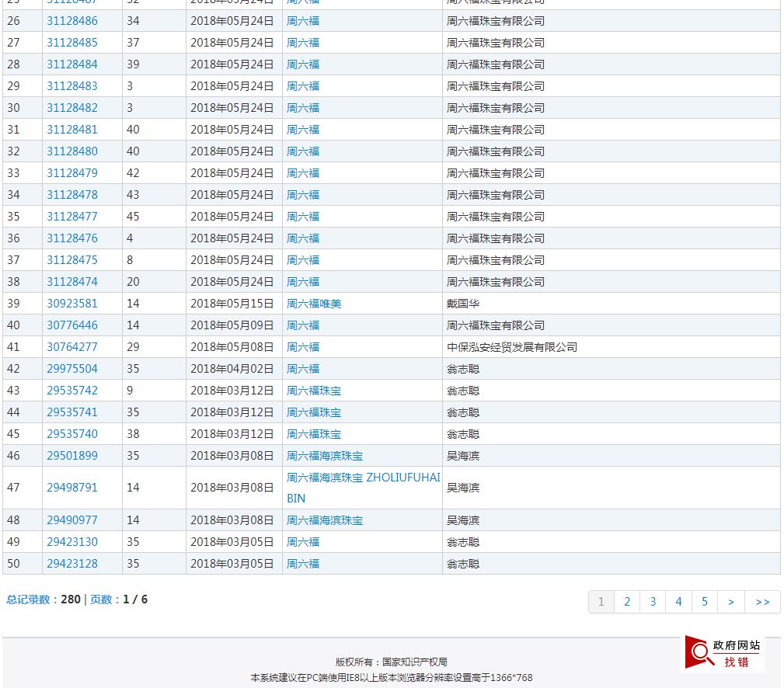Open application number 31128475
The width and height of the screenshot is (784, 688).
(72, 260)
